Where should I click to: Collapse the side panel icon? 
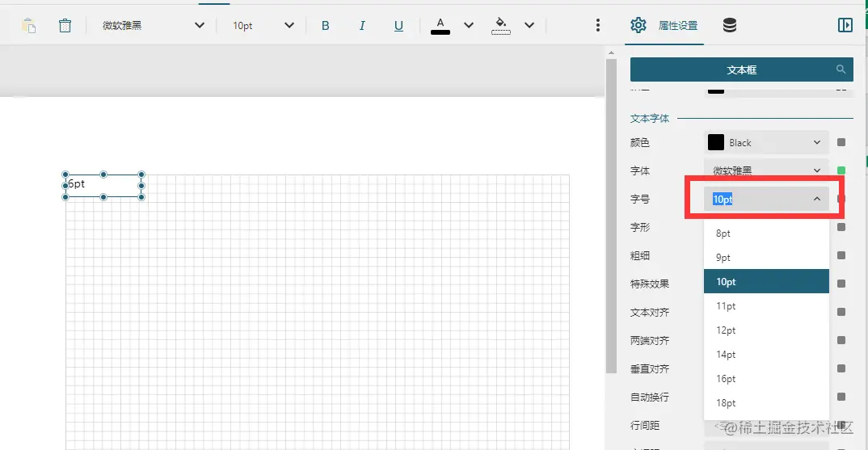tap(845, 25)
